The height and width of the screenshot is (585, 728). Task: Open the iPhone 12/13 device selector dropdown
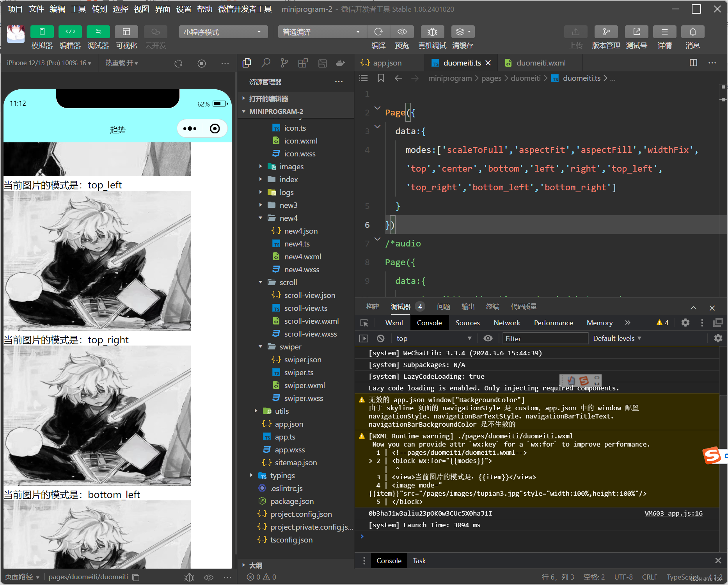click(x=49, y=63)
